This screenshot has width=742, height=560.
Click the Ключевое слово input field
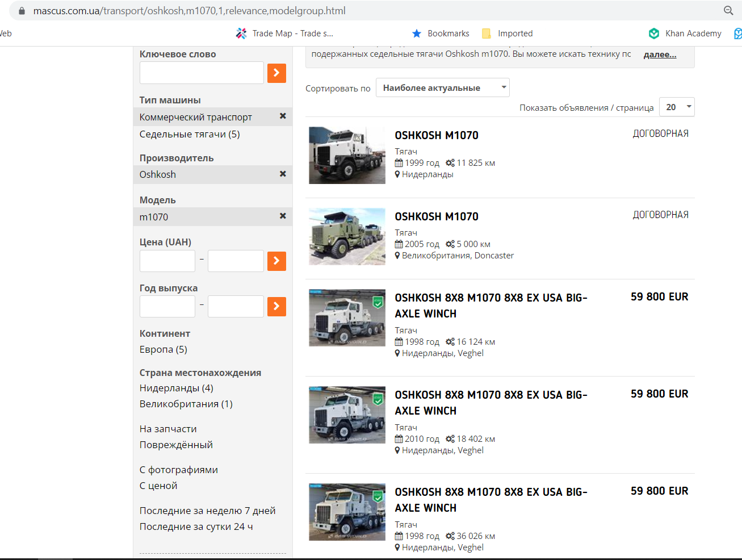click(x=202, y=73)
